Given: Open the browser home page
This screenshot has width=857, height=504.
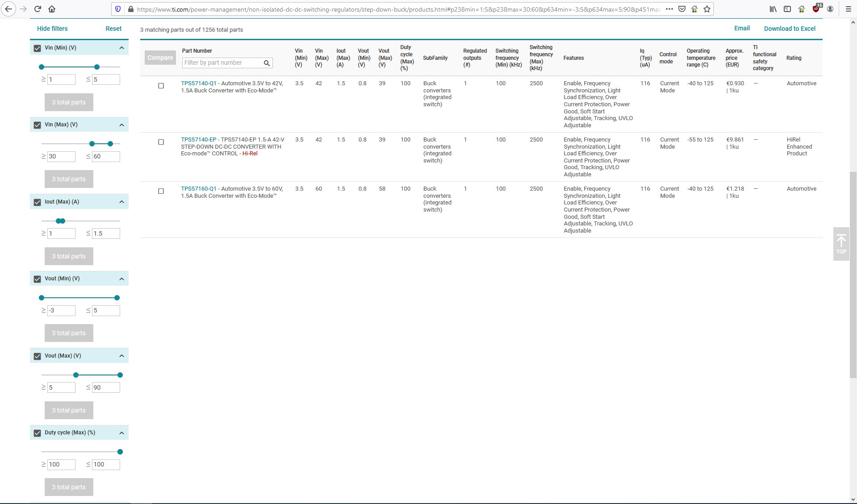Looking at the screenshot, I should pyautogui.click(x=52, y=9).
